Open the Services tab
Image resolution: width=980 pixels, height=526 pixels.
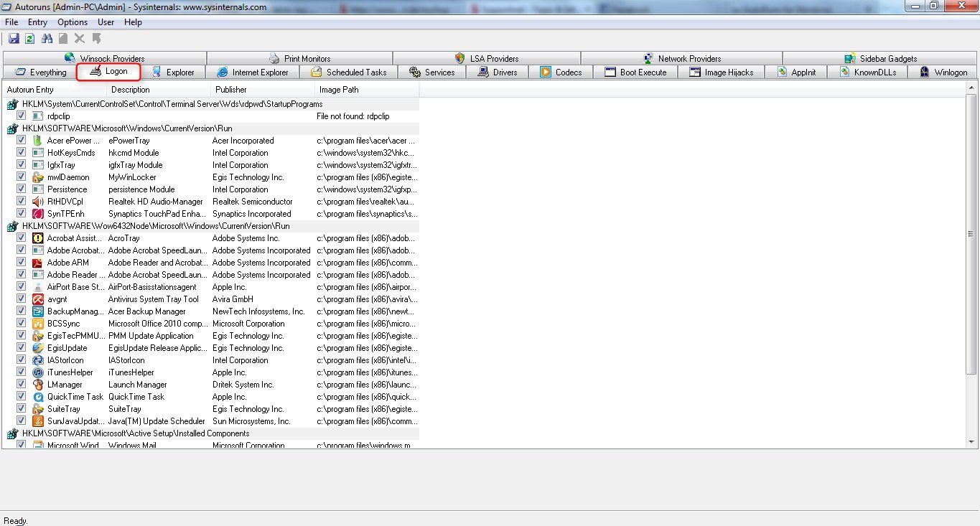[x=431, y=72]
